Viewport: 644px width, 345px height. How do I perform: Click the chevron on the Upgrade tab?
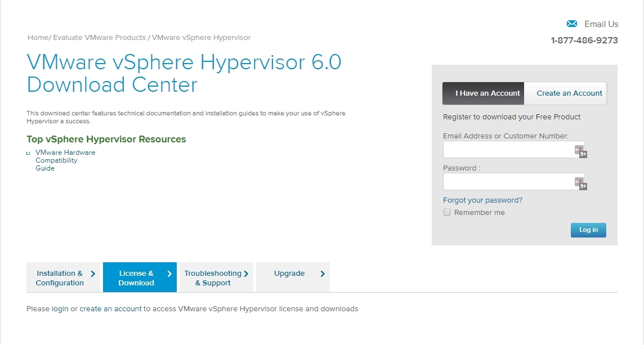click(323, 274)
